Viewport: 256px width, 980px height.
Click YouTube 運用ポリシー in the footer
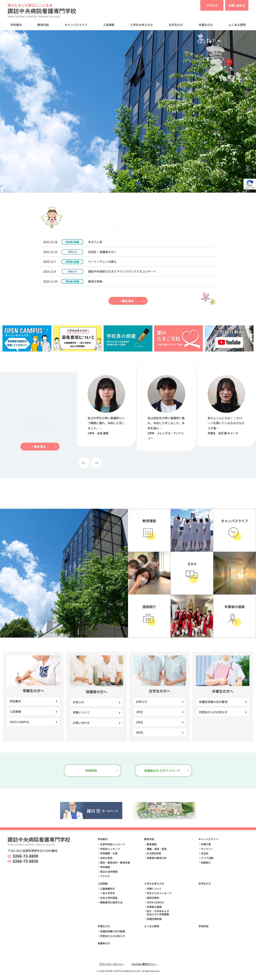tap(144, 964)
